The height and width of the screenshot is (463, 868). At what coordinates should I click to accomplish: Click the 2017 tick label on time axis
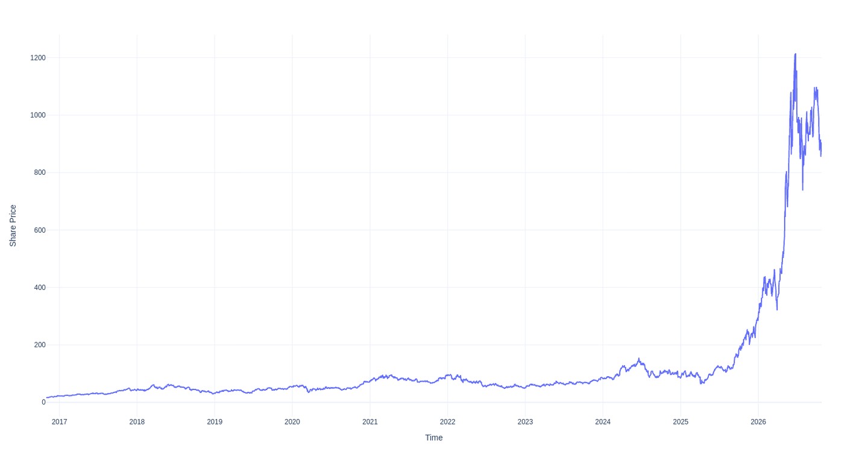(x=59, y=422)
